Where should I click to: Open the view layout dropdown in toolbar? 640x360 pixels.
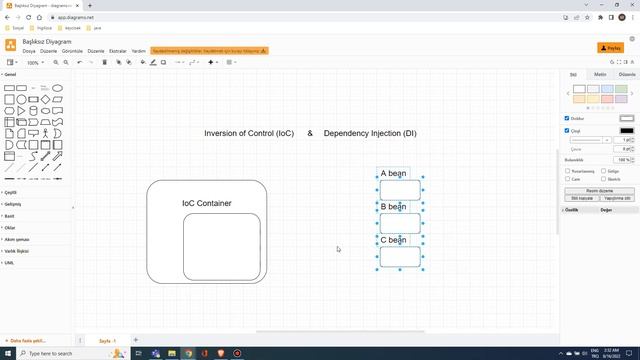(12, 62)
